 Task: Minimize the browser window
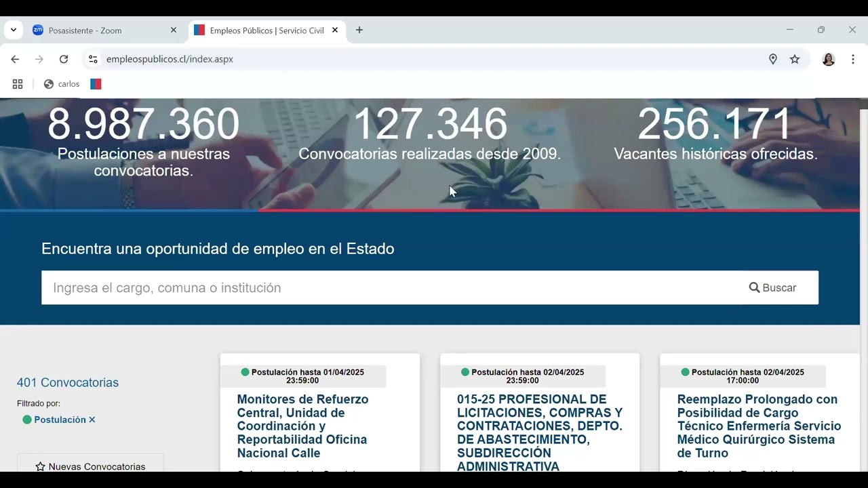(x=789, y=30)
